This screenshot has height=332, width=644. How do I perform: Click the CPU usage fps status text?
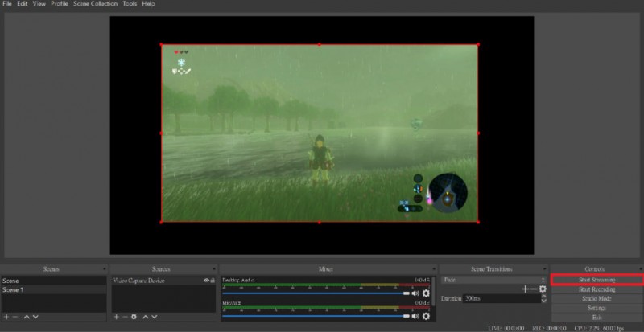pos(598,328)
